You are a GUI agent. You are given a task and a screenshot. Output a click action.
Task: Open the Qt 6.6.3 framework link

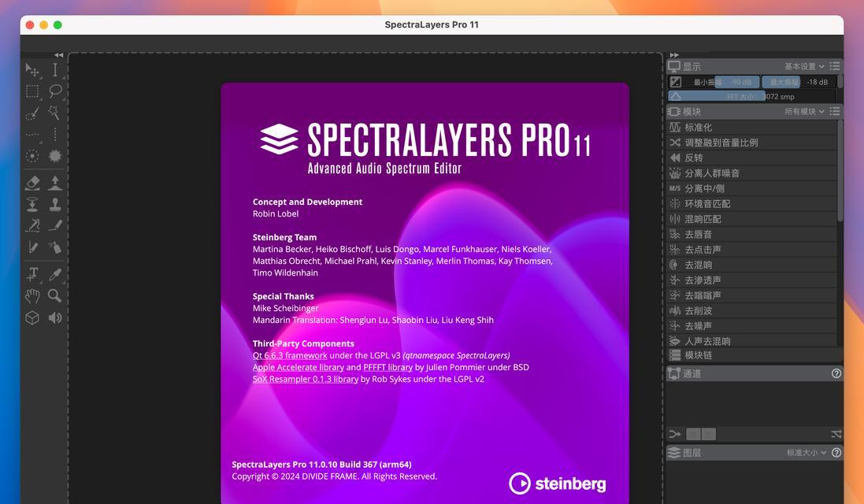pyautogui.click(x=290, y=355)
